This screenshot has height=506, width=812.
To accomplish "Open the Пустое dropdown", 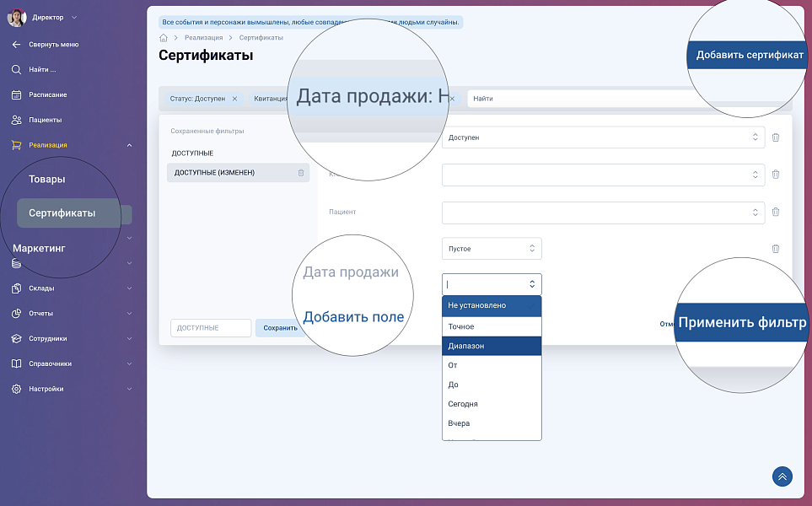I will click(491, 249).
